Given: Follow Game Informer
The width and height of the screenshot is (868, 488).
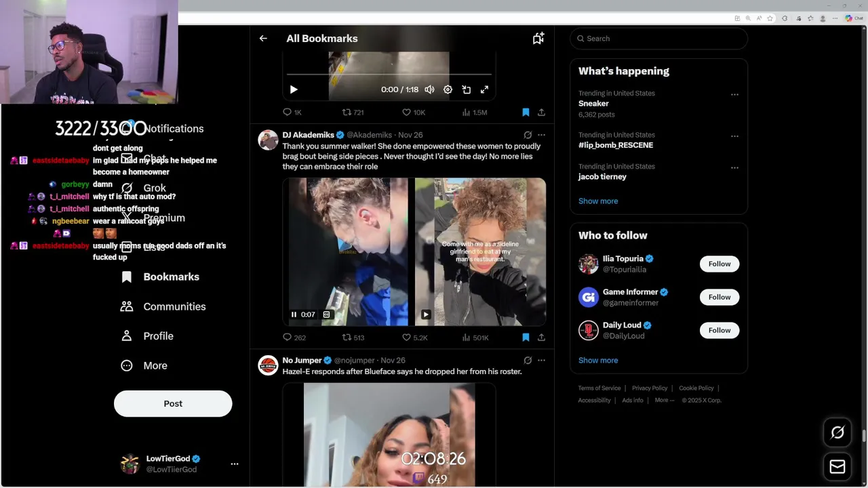Looking at the screenshot, I should point(719,297).
